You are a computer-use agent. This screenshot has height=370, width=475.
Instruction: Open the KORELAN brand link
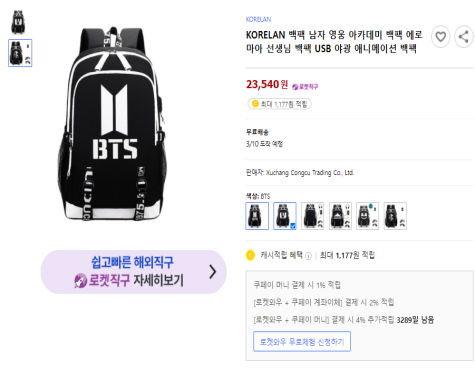pyautogui.click(x=258, y=19)
